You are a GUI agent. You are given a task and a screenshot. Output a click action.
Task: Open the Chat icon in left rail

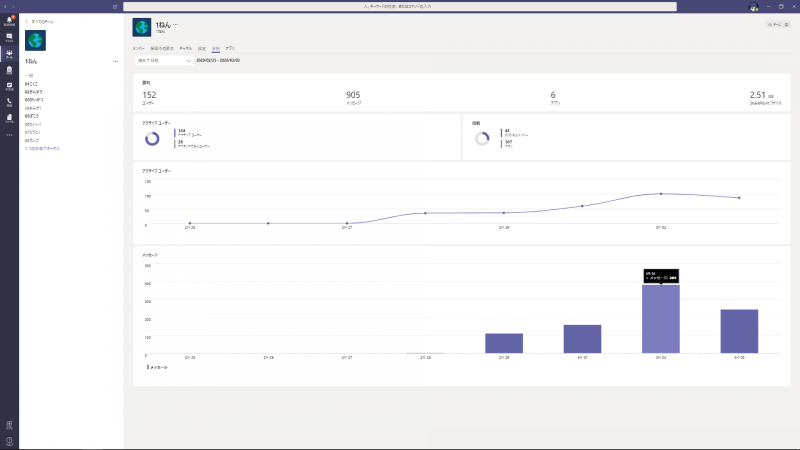tap(9, 37)
